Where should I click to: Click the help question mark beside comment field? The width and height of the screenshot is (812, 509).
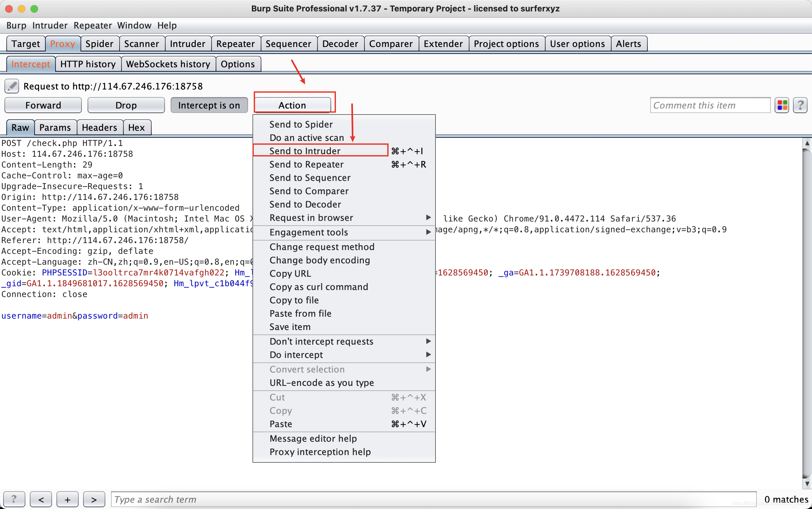pos(800,105)
